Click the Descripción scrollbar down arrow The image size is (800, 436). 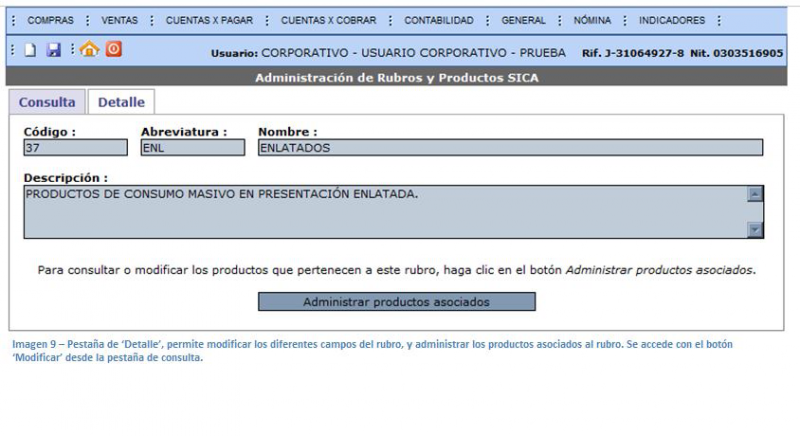point(755,230)
